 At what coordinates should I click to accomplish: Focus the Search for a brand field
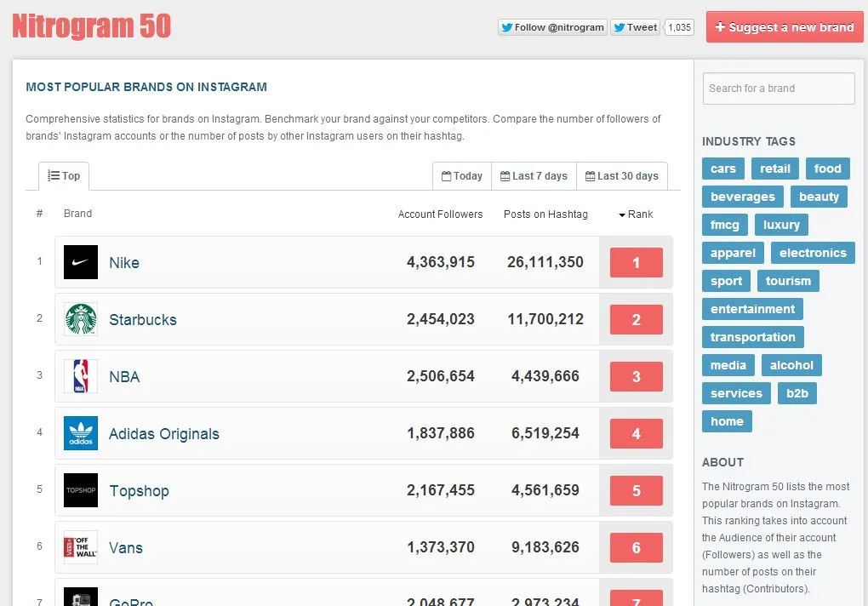pyautogui.click(x=779, y=89)
